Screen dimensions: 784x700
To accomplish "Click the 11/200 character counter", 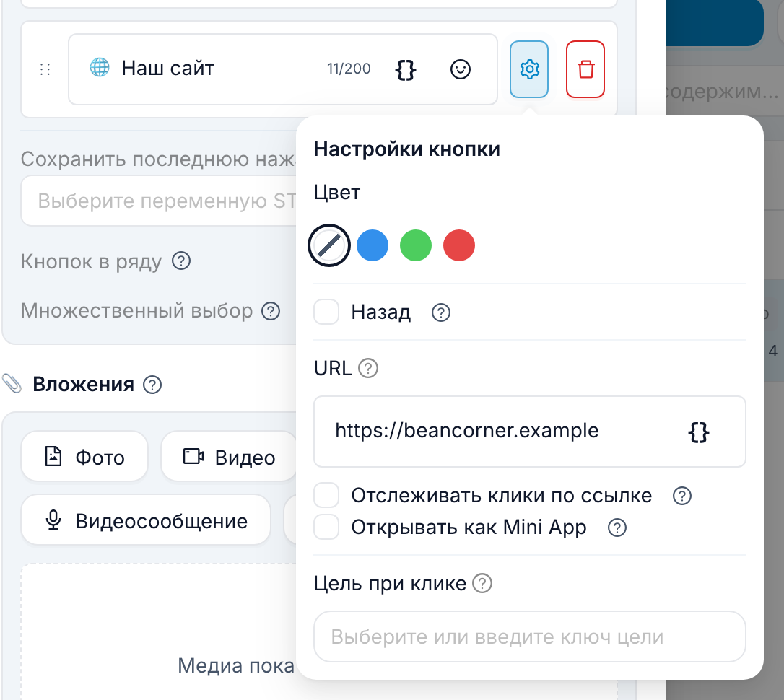I will (x=349, y=69).
